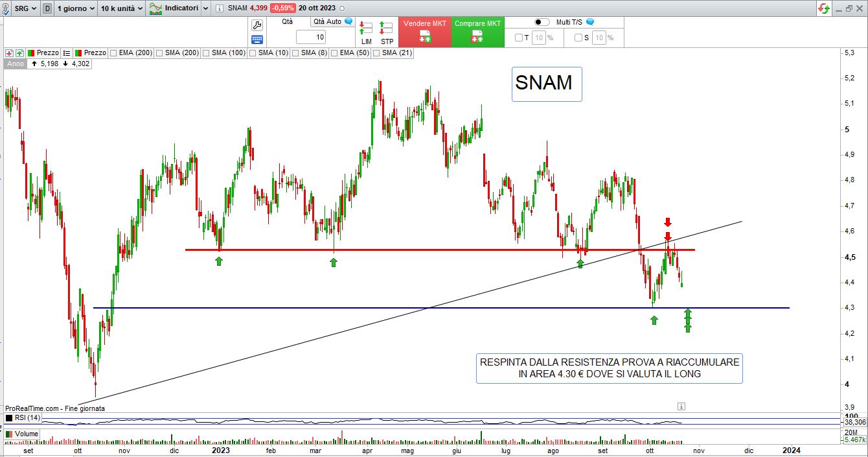Screen dimensions: 868x457
Task: Click the quantity input field
Action: pos(311,38)
